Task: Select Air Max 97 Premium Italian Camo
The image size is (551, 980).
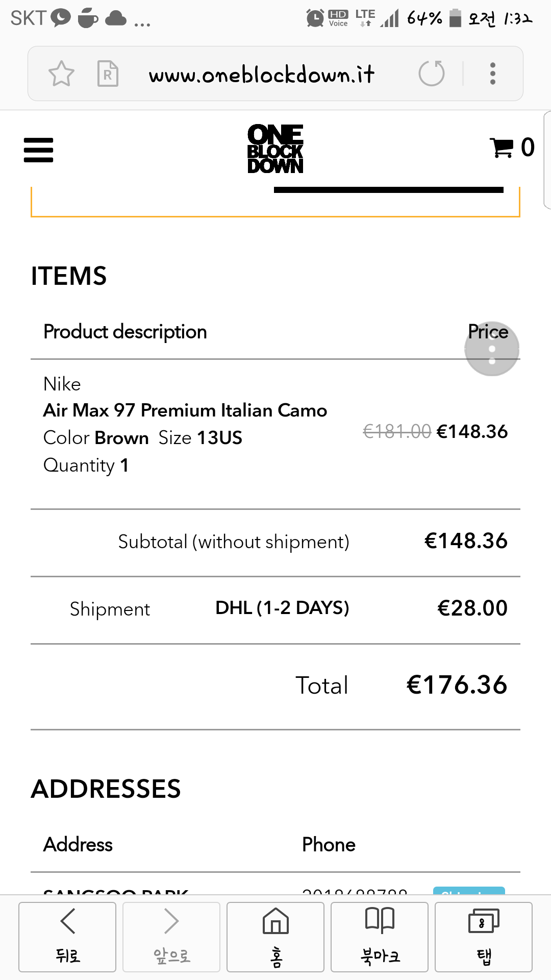Action: click(185, 410)
